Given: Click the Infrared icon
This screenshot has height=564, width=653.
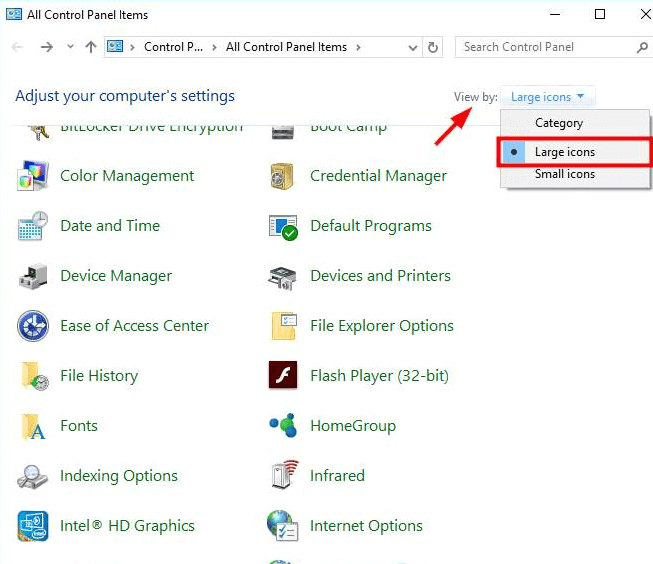Looking at the screenshot, I should (x=284, y=474).
